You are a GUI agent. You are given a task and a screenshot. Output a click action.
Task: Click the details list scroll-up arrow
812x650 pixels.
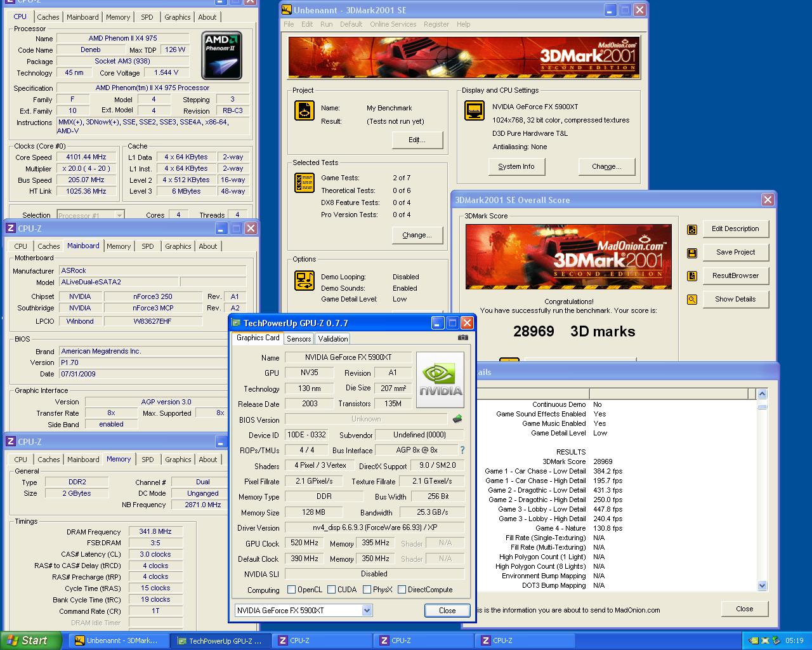pos(763,394)
